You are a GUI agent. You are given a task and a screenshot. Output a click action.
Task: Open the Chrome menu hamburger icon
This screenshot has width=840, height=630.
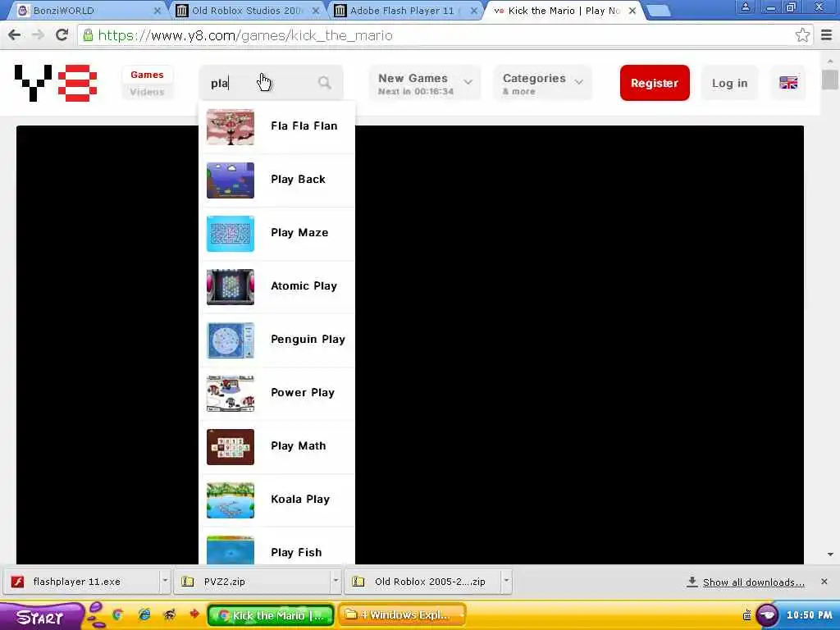[x=826, y=35]
